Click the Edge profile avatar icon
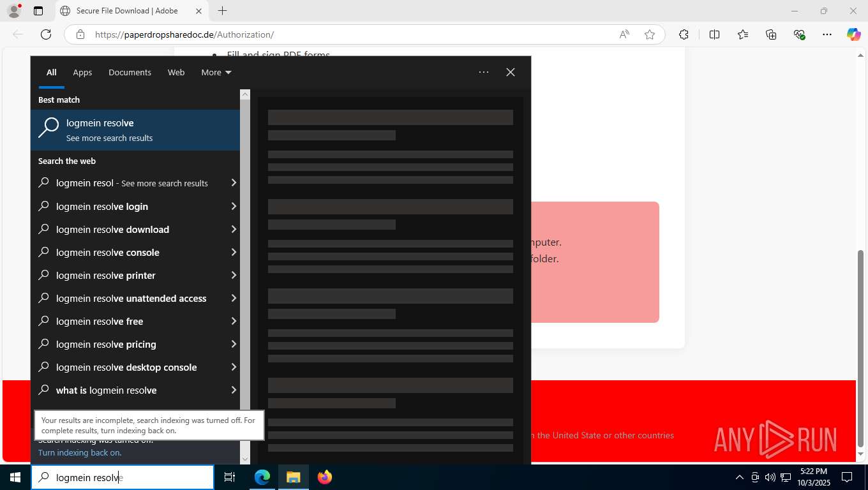Image resolution: width=868 pixels, height=490 pixels. click(x=13, y=11)
